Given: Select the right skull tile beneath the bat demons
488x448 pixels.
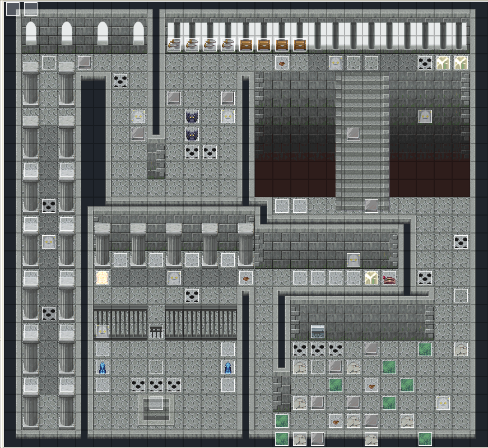Looking at the screenshot, I should [x=210, y=152].
